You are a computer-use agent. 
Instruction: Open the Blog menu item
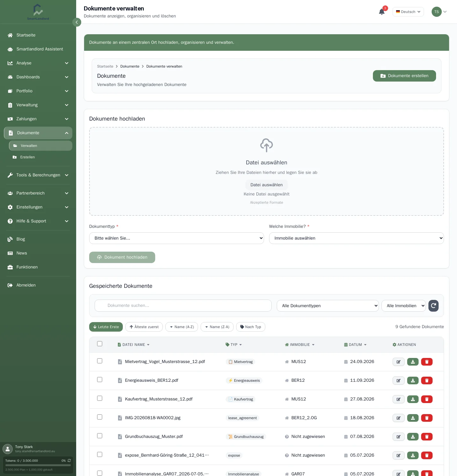click(x=38, y=239)
